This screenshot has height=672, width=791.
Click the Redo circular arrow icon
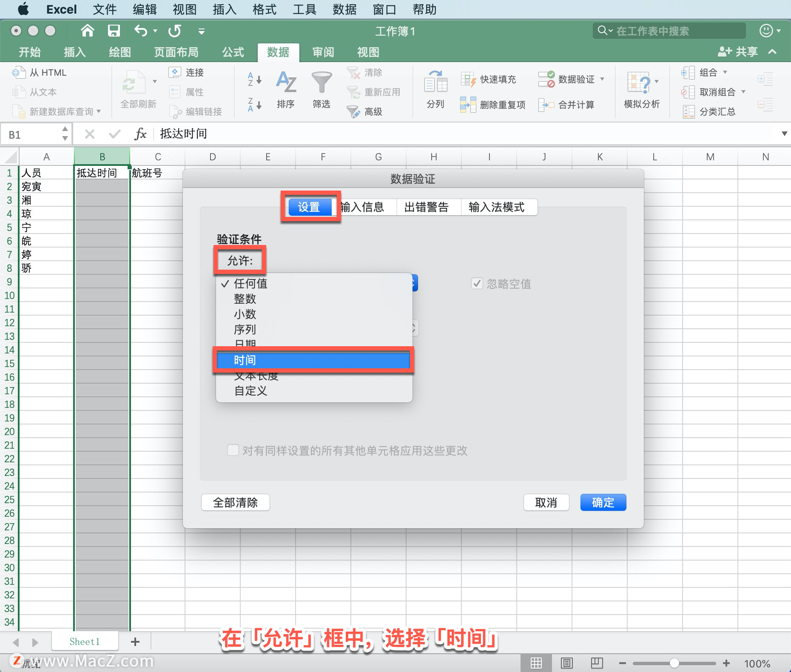174,31
